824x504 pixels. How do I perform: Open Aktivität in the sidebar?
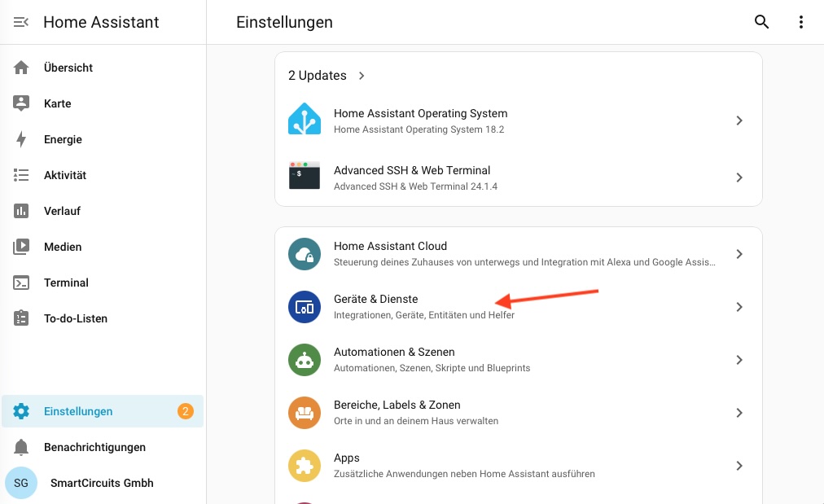[65, 175]
